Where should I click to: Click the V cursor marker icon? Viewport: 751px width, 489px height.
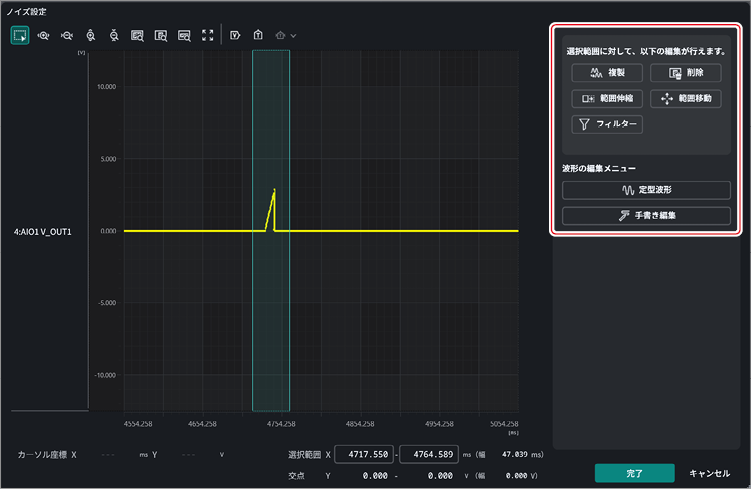point(235,35)
